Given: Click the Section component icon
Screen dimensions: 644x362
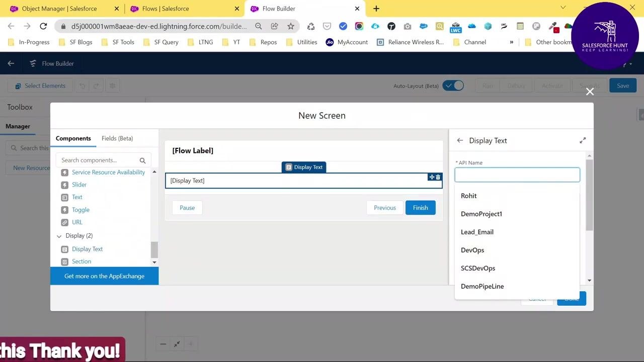Looking at the screenshot, I should point(64,262).
